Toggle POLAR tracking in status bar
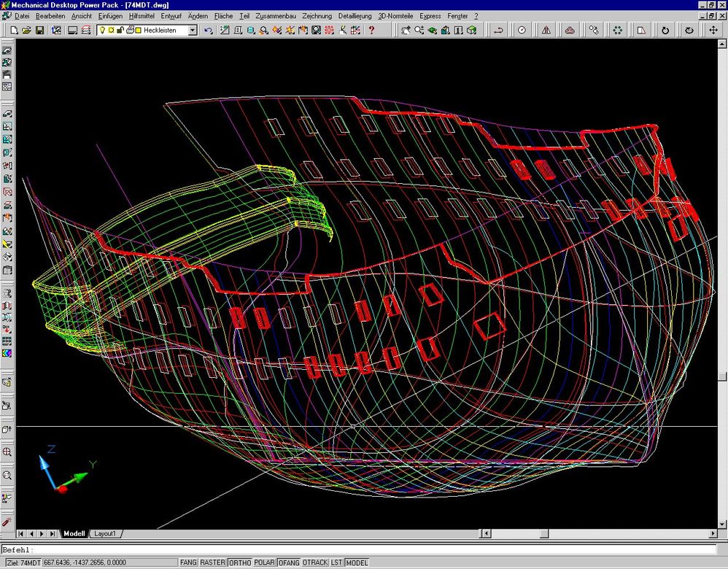 pyautogui.click(x=264, y=562)
